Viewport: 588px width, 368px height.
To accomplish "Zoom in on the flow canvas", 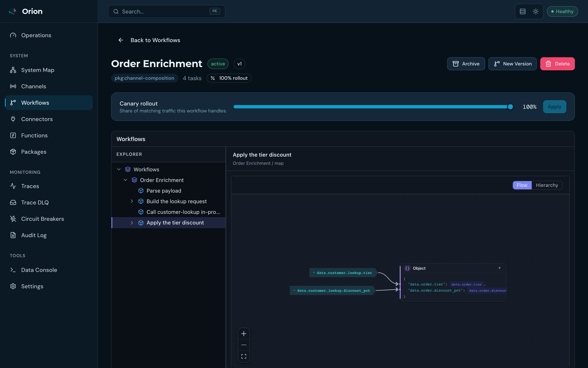I will coord(244,334).
